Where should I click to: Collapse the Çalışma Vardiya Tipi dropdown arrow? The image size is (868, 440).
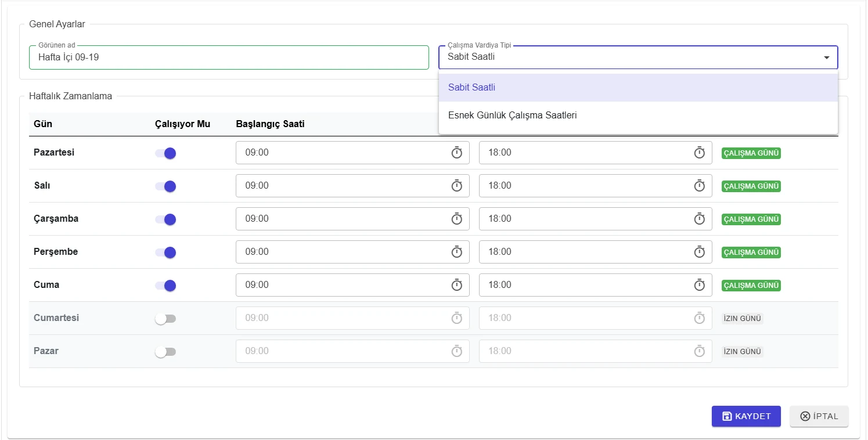(826, 57)
